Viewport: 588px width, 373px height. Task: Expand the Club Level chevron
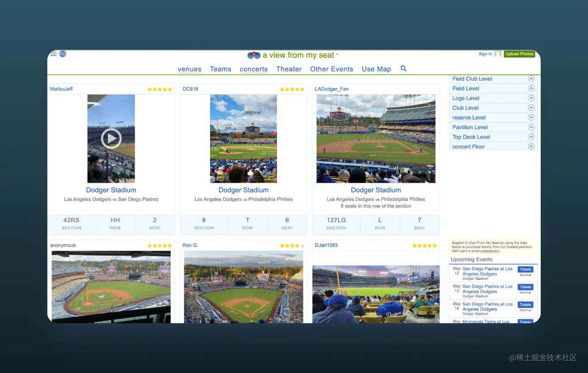pos(531,108)
